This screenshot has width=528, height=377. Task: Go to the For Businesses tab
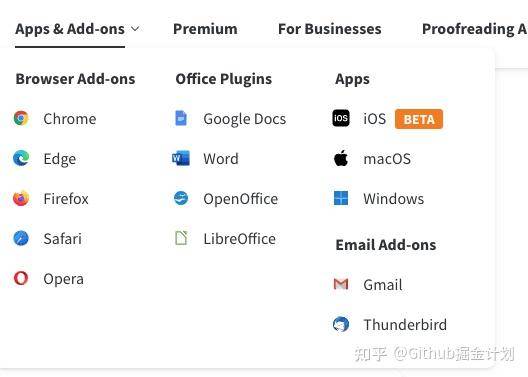pos(330,29)
